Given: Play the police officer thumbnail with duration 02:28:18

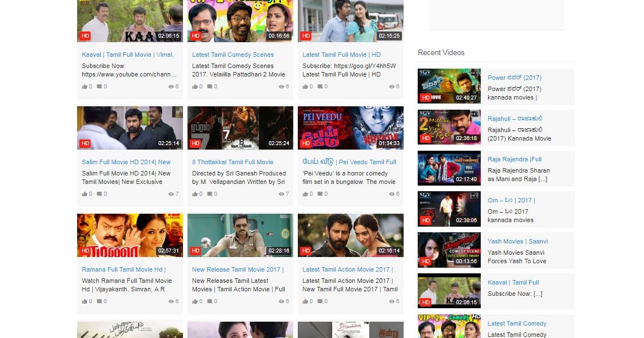Looking at the screenshot, I should click(x=240, y=236).
